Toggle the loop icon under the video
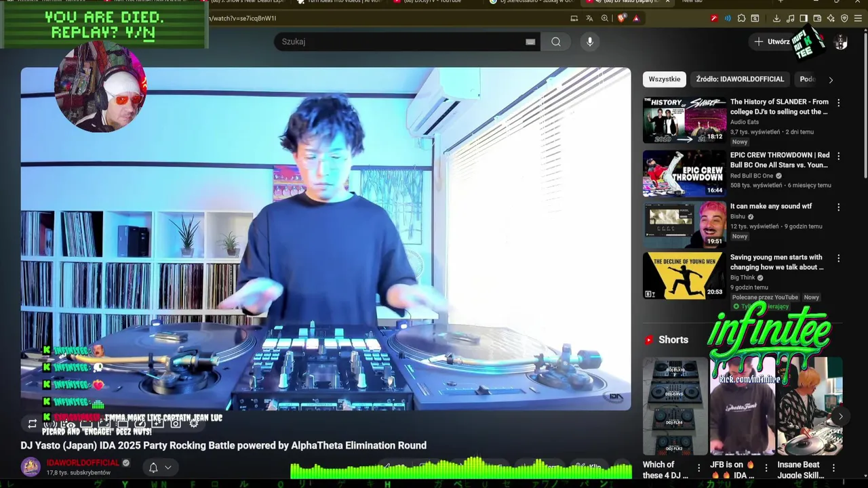This screenshot has height=488, width=868. click(x=32, y=424)
